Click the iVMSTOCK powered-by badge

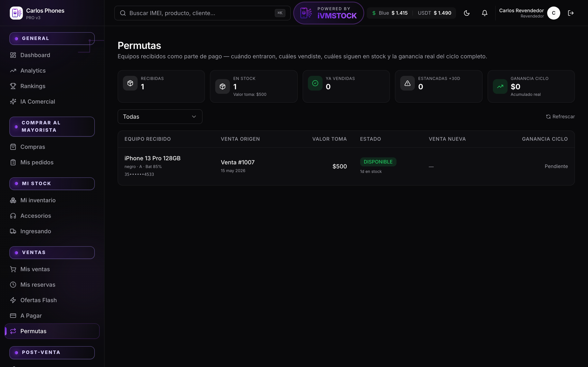tap(329, 13)
